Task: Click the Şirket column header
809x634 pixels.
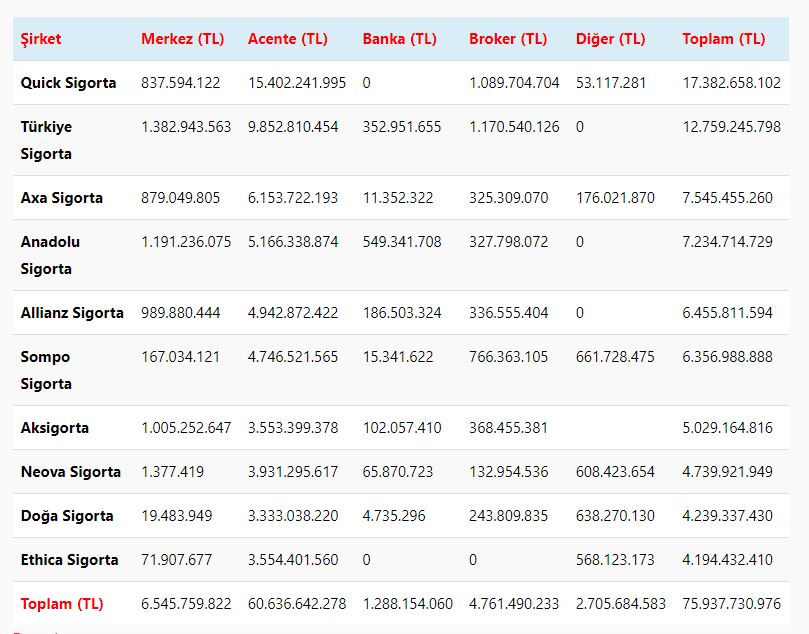Action: click(x=41, y=39)
